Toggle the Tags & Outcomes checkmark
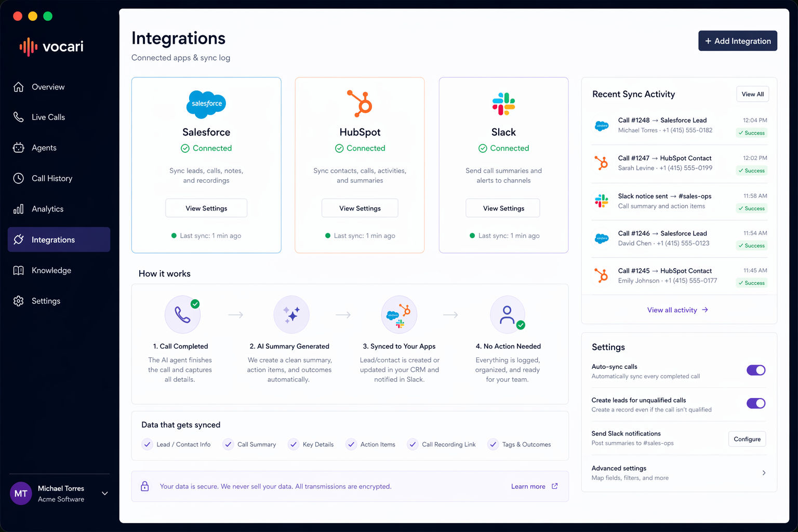The width and height of the screenshot is (798, 532). click(x=493, y=444)
